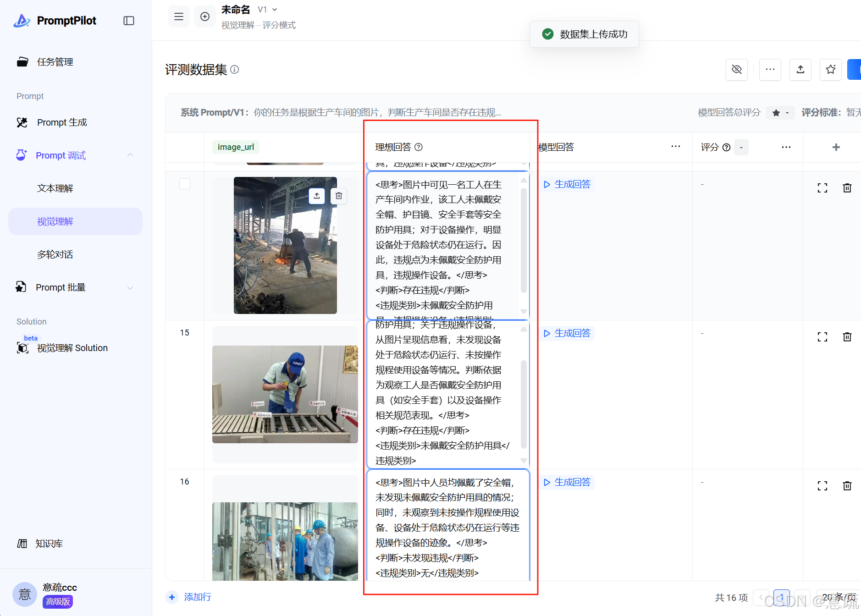Click the scrollbar in row 15 answer box
861x616 pixels.
click(x=524, y=404)
